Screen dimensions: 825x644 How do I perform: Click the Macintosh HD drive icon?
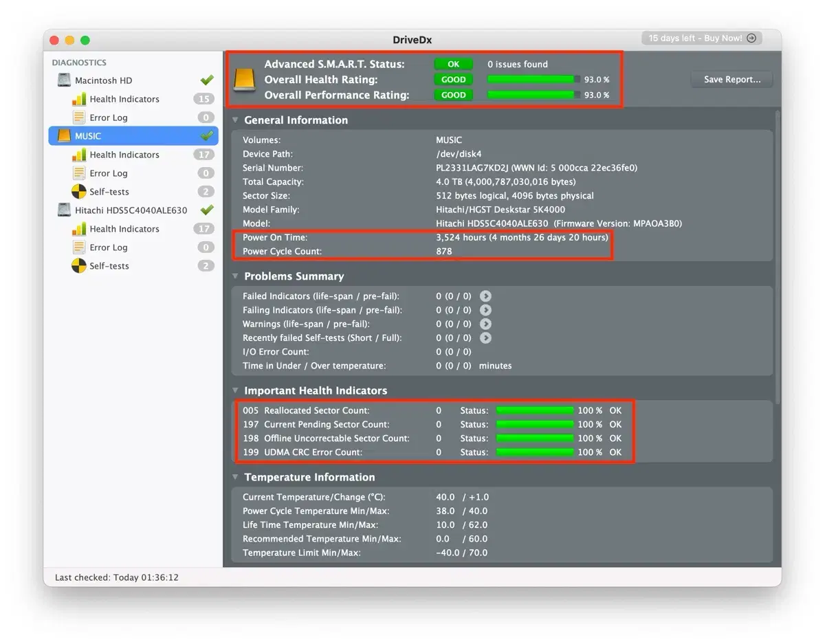64,80
